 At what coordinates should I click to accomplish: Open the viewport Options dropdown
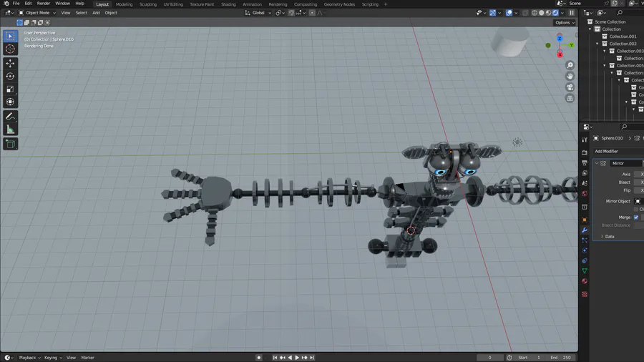pyautogui.click(x=565, y=23)
